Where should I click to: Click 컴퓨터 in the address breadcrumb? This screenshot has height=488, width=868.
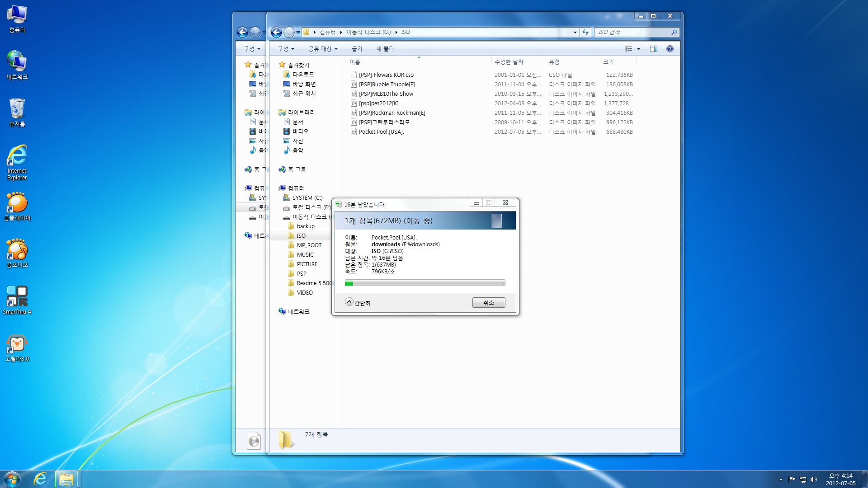pyautogui.click(x=327, y=32)
